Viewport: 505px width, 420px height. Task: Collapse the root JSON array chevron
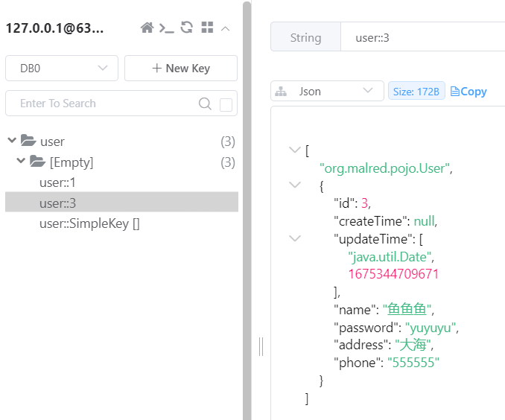[x=295, y=150]
